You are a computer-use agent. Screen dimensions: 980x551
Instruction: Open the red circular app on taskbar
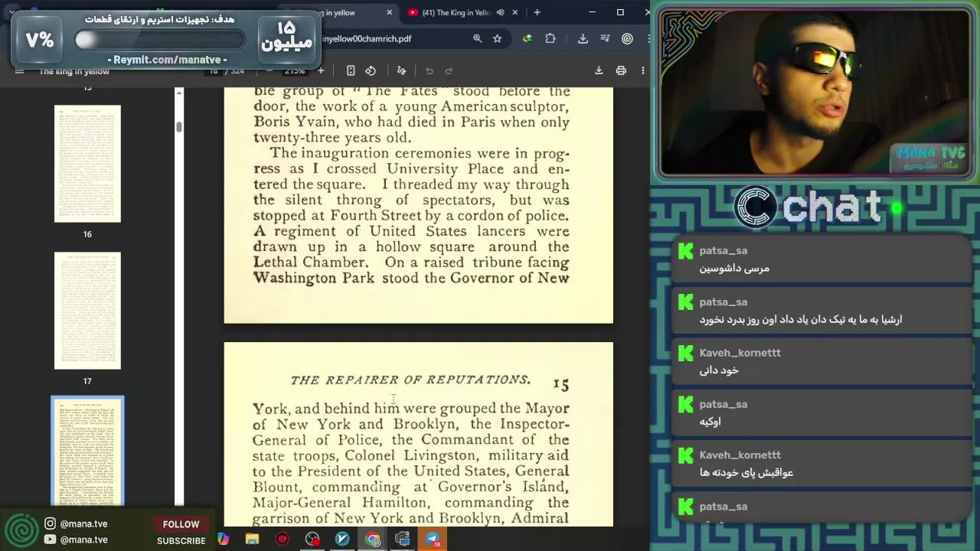pyautogui.click(x=283, y=540)
